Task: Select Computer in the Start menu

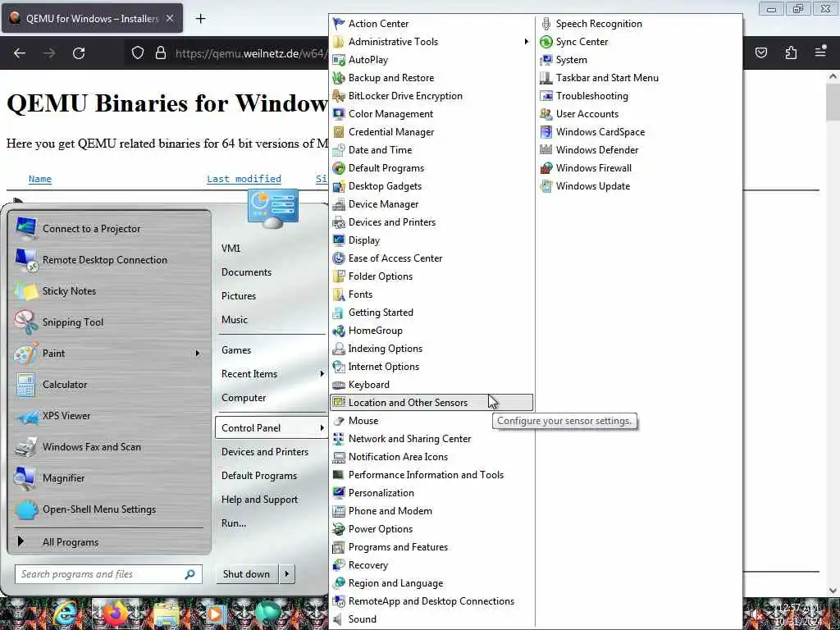Action: pyautogui.click(x=244, y=398)
